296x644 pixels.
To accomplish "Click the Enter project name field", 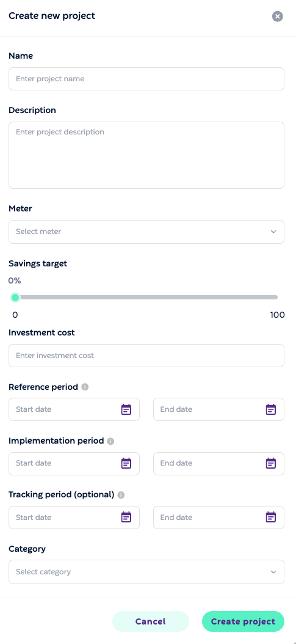I will point(146,79).
